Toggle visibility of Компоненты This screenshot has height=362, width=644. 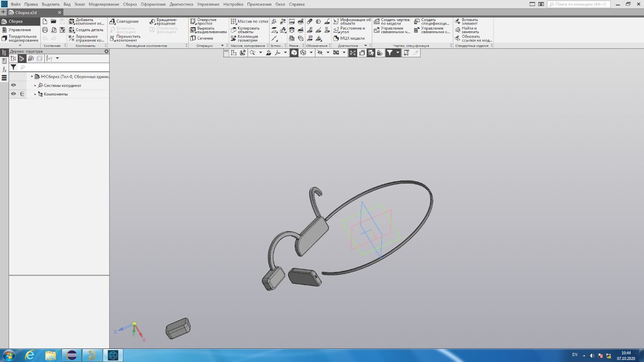point(14,94)
